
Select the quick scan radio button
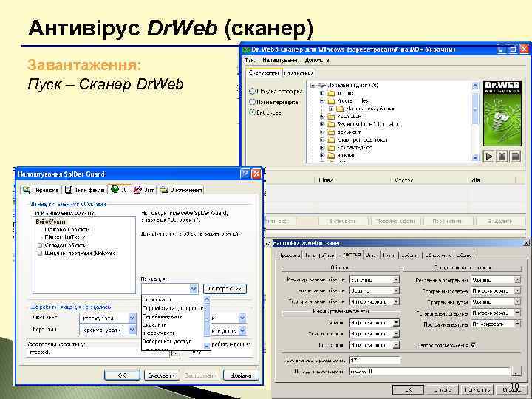(252, 92)
